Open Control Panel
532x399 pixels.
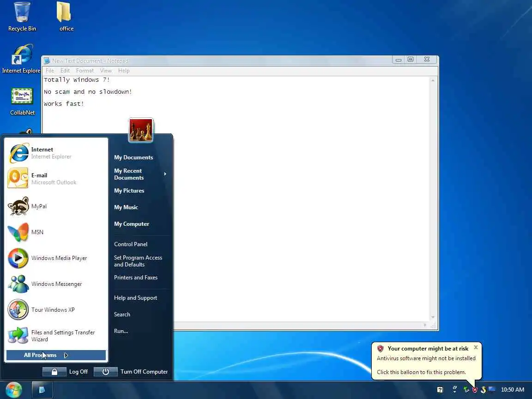pyautogui.click(x=131, y=244)
